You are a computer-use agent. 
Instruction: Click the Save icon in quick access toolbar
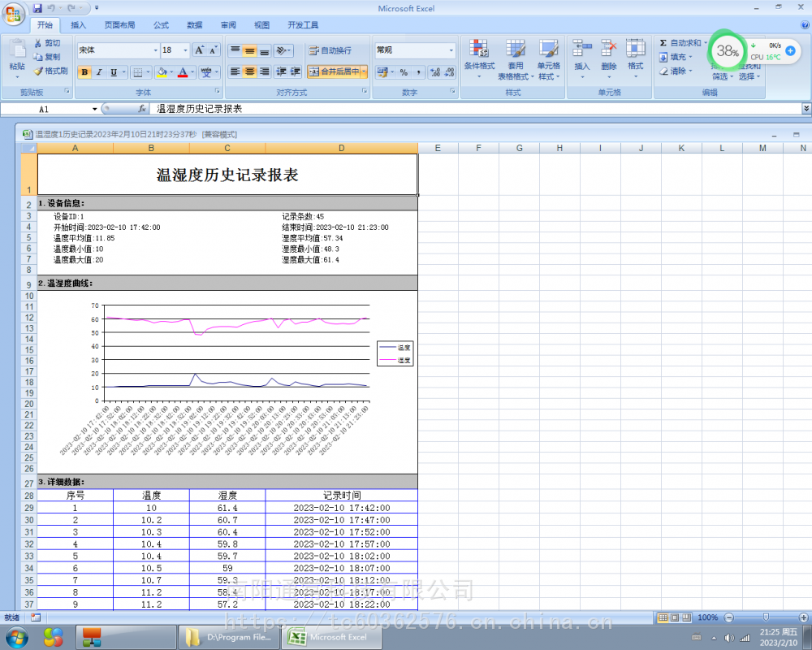(37, 8)
